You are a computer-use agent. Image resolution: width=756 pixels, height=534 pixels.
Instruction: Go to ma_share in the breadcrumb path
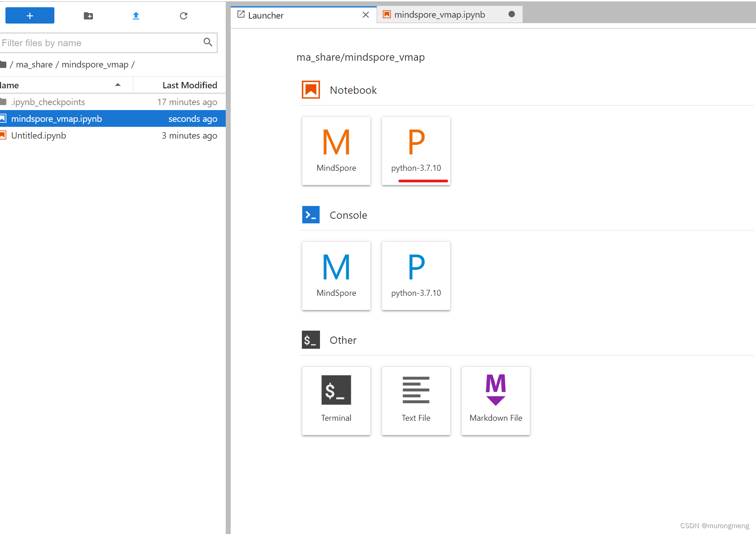coord(34,64)
